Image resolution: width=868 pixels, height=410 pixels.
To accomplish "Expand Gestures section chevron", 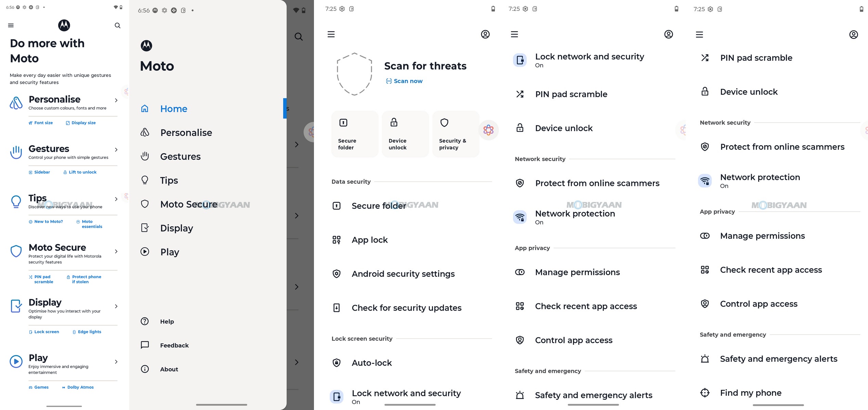I will 116,150.
